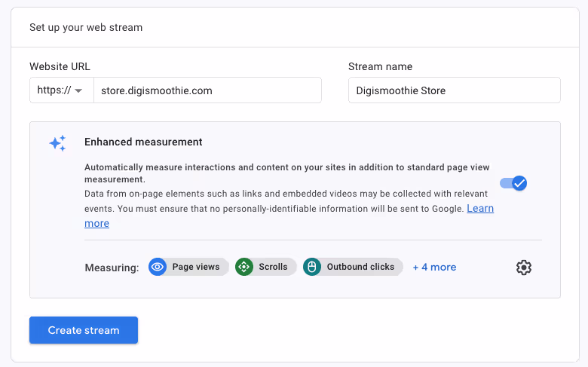Click the Enhanced measurement sparkle icon
The height and width of the screenshot is (367, 588).
pos(57,143)
